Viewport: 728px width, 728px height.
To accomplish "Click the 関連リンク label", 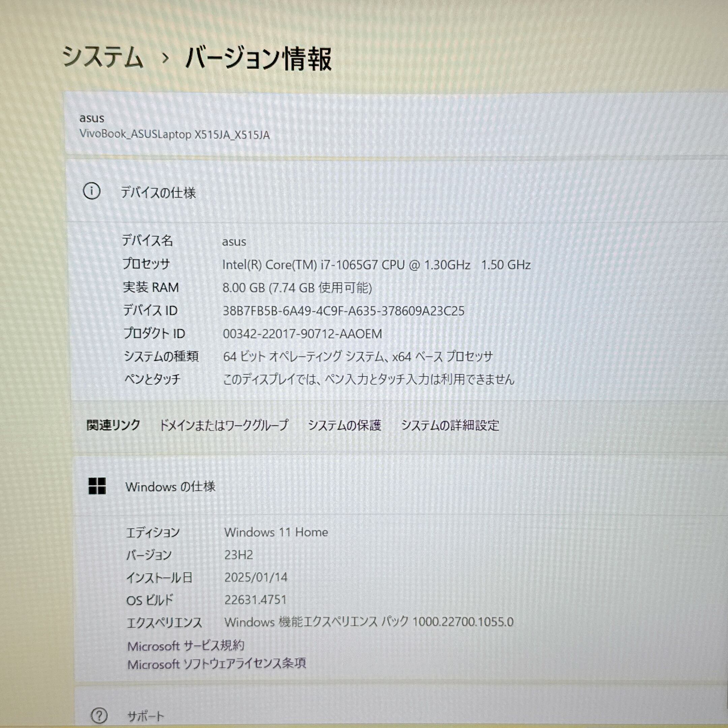I will tap(113, 425).
